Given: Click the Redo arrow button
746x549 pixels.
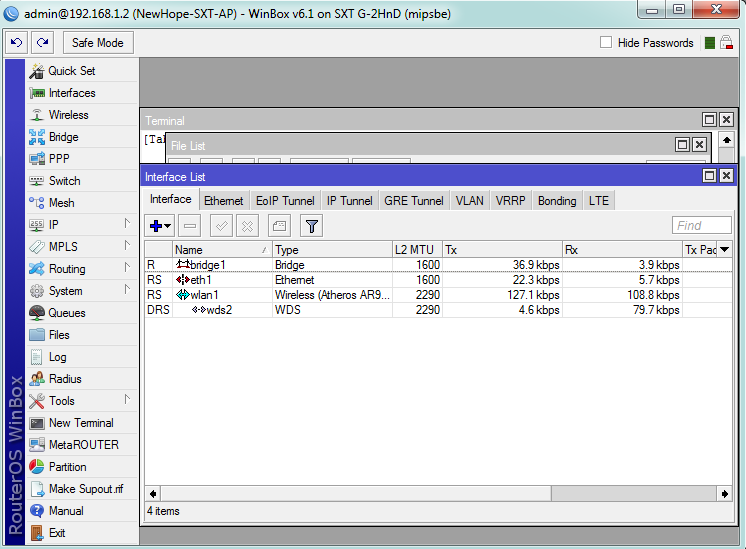Looking at the screenshot, I should pyautogui.click(x=42, y=43).
